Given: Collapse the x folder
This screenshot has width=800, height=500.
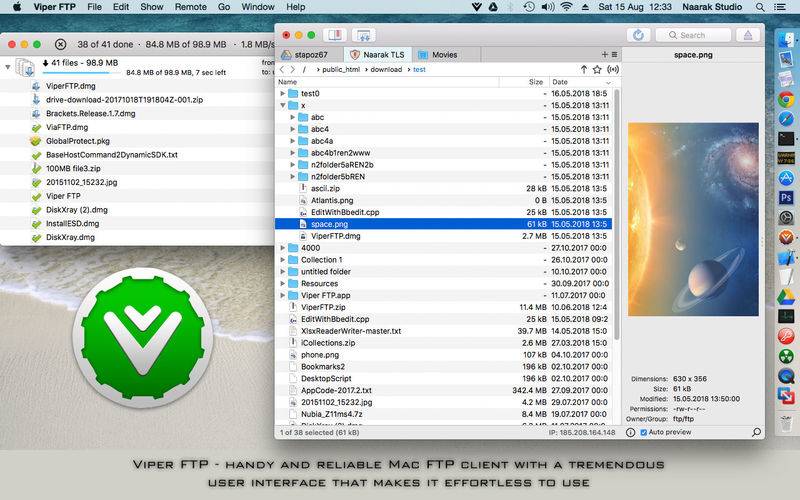Looking at the screenshot, I should click(x=283, y=105).
